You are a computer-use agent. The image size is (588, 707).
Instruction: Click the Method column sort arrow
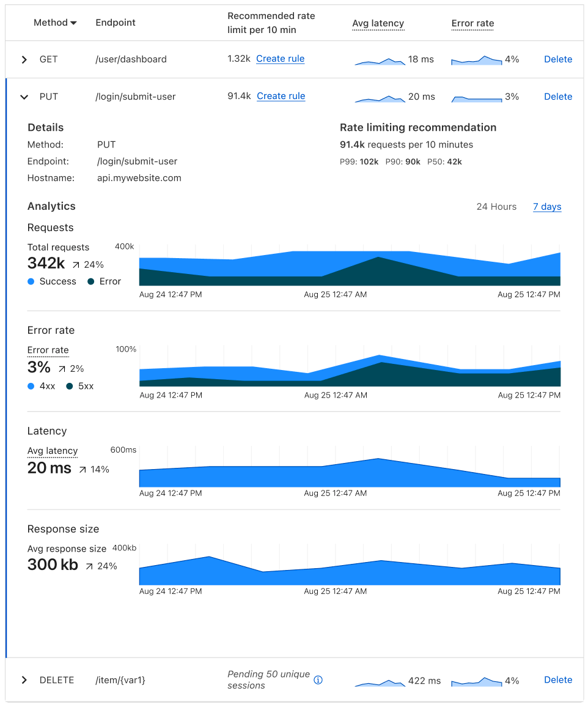[x=74, y=23]
